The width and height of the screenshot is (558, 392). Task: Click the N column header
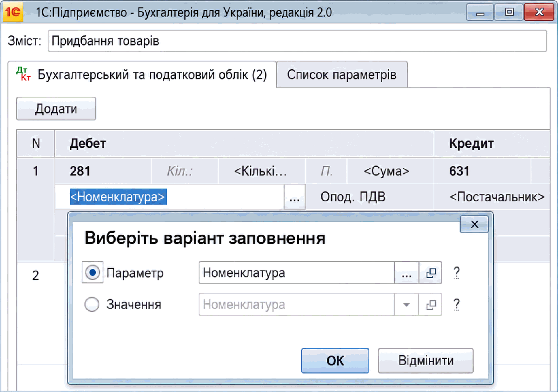click(36, 144)
